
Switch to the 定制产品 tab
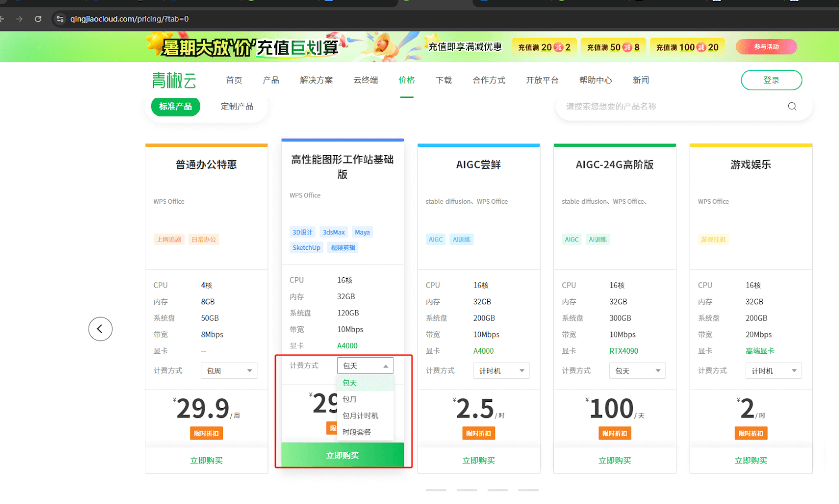237,106
